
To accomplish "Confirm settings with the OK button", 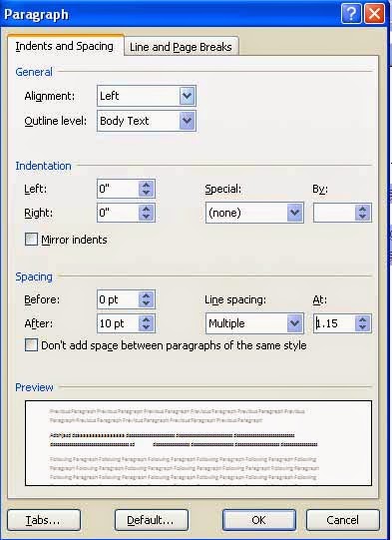I will click(x=258, y=520).
